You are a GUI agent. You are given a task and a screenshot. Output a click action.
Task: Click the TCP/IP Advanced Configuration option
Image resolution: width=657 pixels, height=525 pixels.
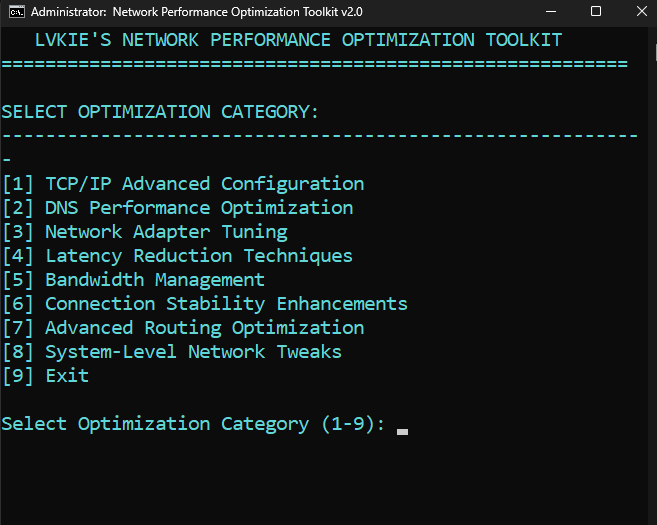pos(184,184)
